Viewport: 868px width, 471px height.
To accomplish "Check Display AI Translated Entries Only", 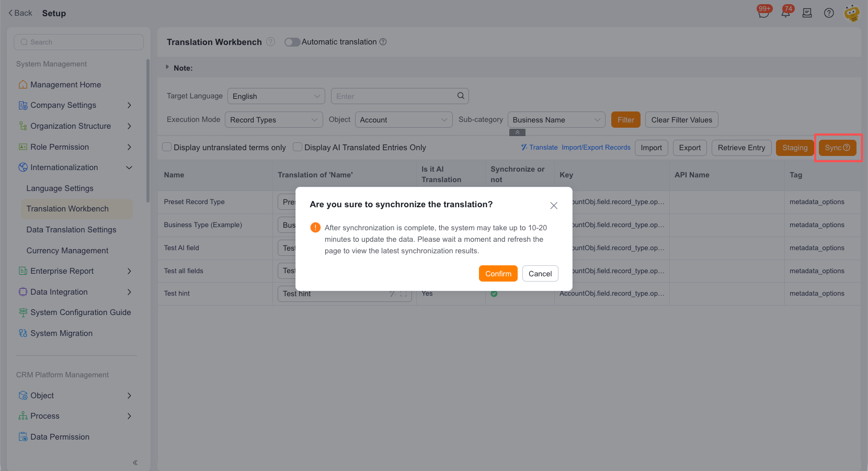I will click(x=298, y=147).
